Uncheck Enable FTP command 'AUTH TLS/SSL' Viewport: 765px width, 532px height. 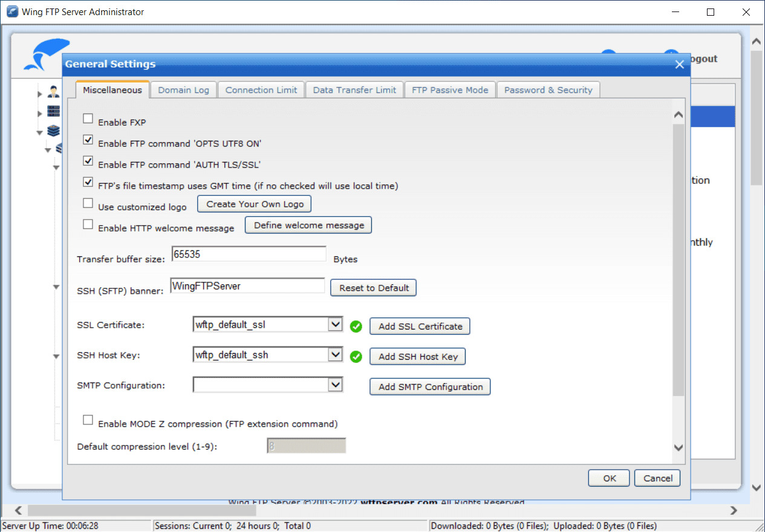88,161
